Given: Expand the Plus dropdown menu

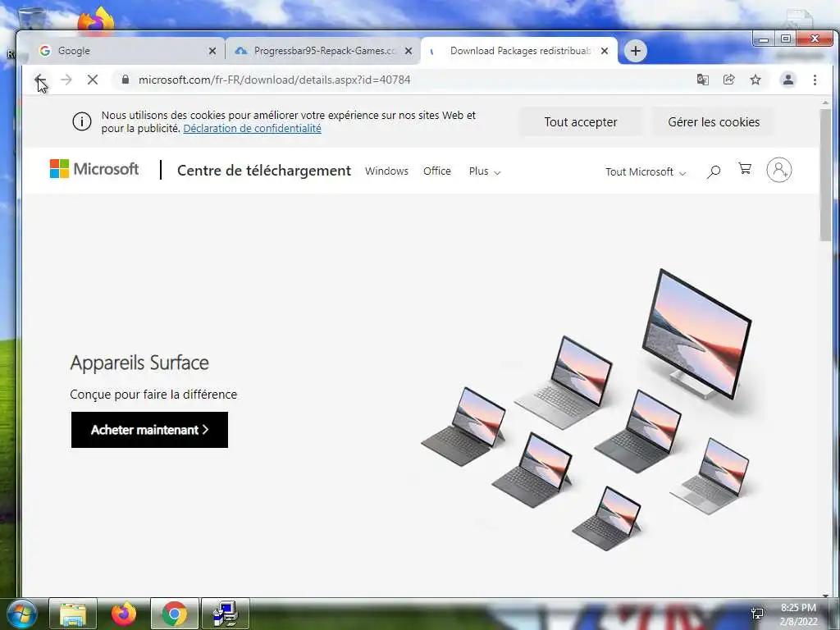Looking at the screenshot, I should (x=485, y=171).
